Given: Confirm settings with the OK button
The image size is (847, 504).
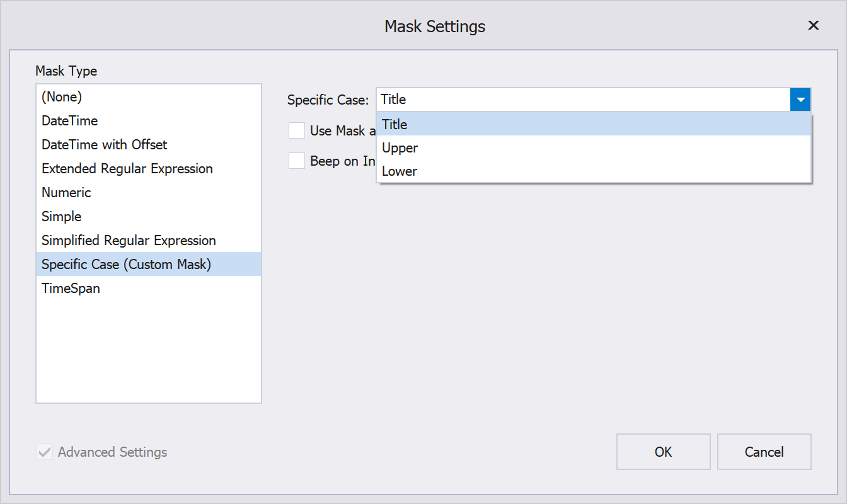Looking at the screenshot, I should tap(663, 452).
